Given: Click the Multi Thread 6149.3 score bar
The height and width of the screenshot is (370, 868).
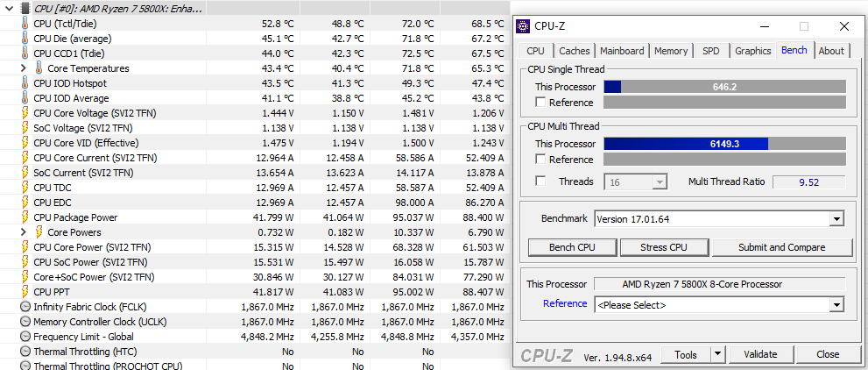Looking at the screenshot, I should (x=724, y=144).
